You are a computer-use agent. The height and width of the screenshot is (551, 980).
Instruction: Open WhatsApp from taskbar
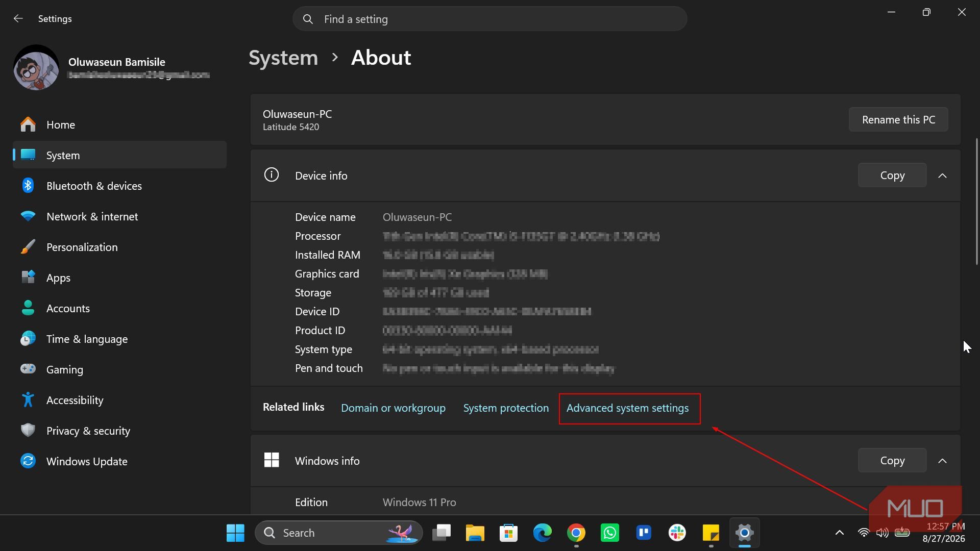pyautogui.click(x=610, y=533)
